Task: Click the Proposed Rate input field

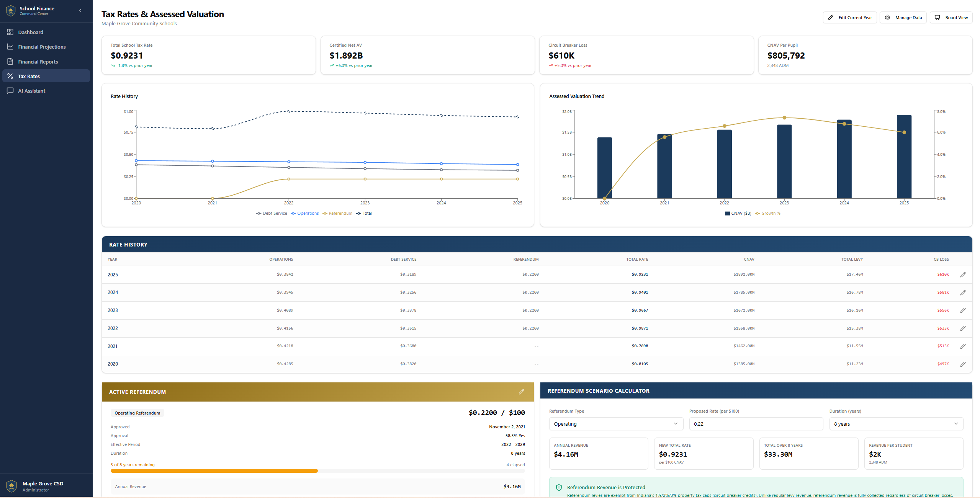Action: click(756, 424)
